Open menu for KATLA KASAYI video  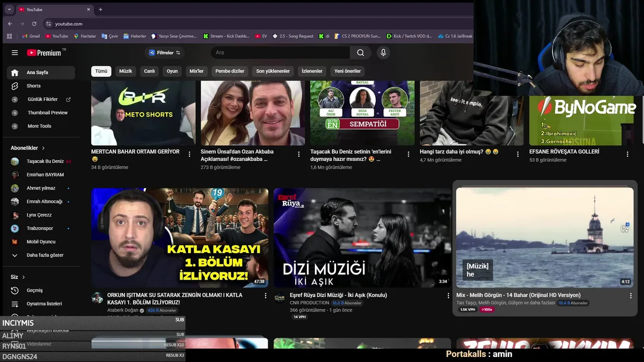pos(266,296)
